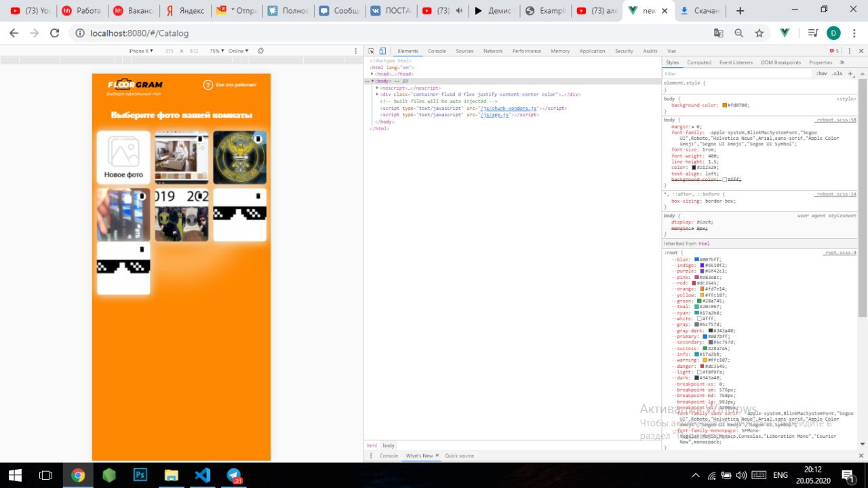
Task: Open the _root.scss:4 source link
Action: click(840, 252)
